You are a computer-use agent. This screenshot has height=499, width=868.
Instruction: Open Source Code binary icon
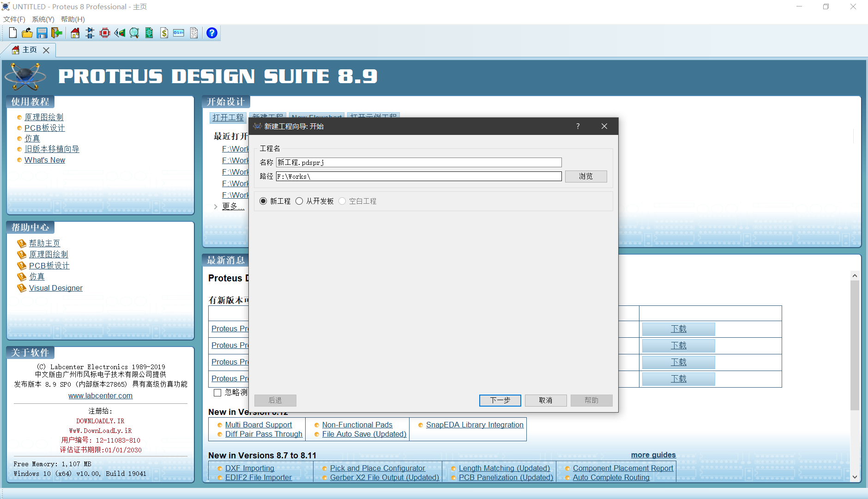tap(179, 33)
